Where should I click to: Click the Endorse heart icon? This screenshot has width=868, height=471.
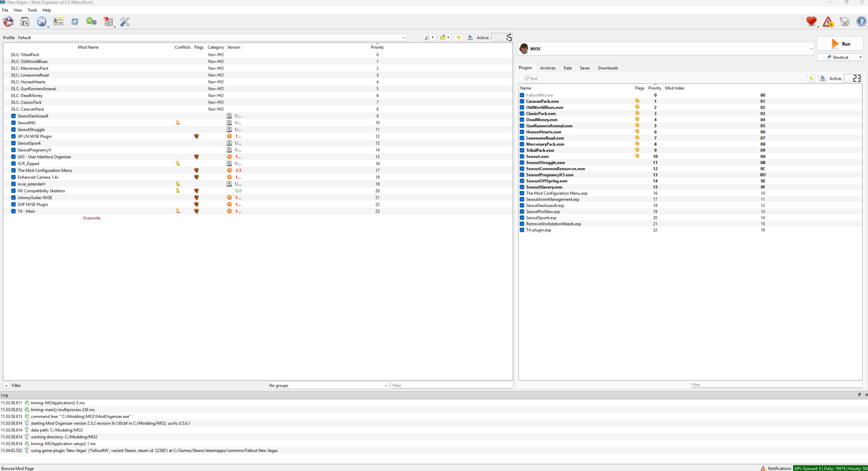pyautogui.click(x=811, y=21)
